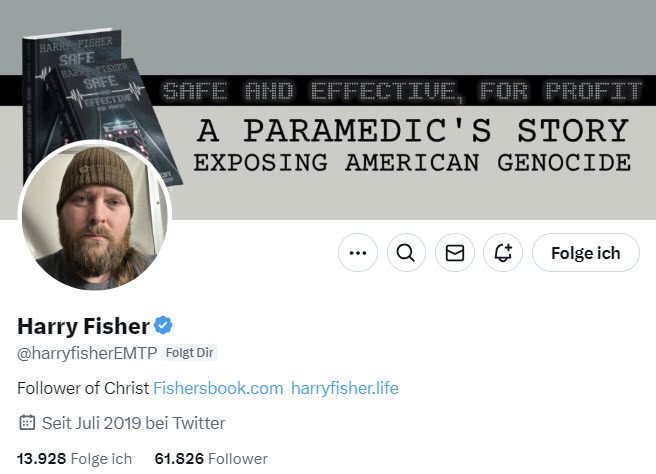The height and width of the screenshot is (474, 656).
Task: Click the magnifier search icon on profile
Action: (x=406, y=253)
